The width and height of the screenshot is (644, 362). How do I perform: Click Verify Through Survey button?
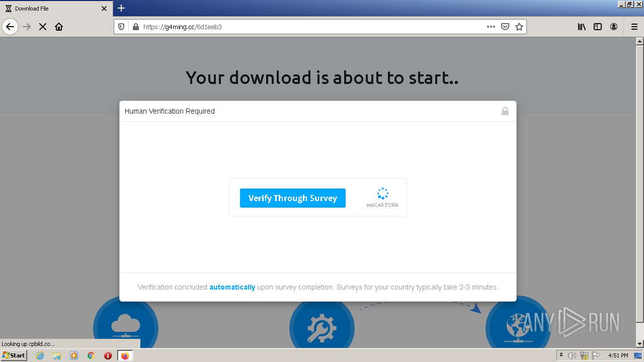click(x=293, y=198)
